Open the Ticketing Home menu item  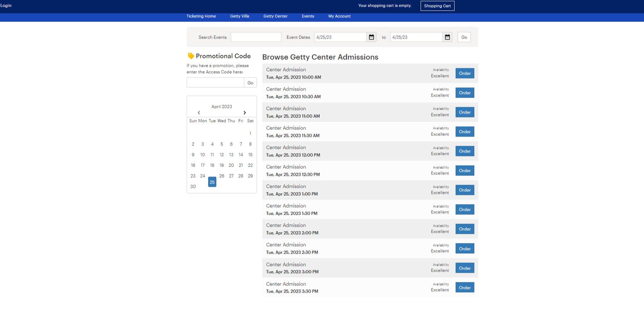[x=201, y=16]
